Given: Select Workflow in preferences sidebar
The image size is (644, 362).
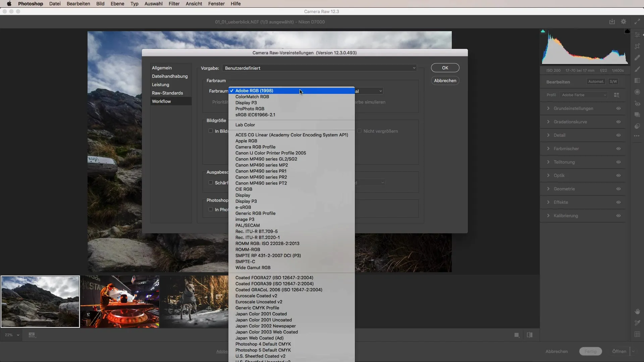Looking at the screenshot, I should [171, 101].
